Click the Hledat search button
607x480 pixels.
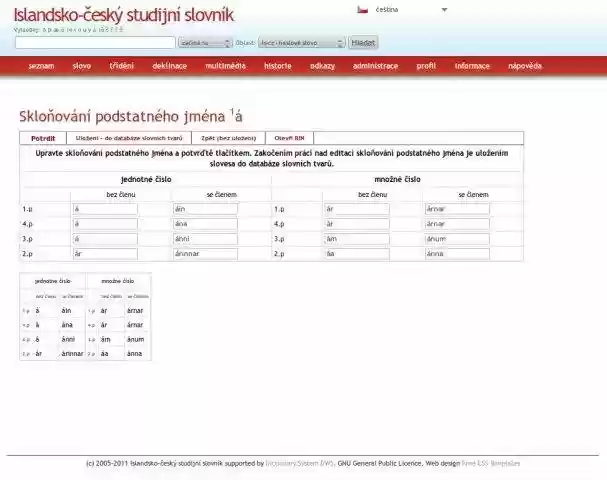pyautogui.click(x=363, y=43)
